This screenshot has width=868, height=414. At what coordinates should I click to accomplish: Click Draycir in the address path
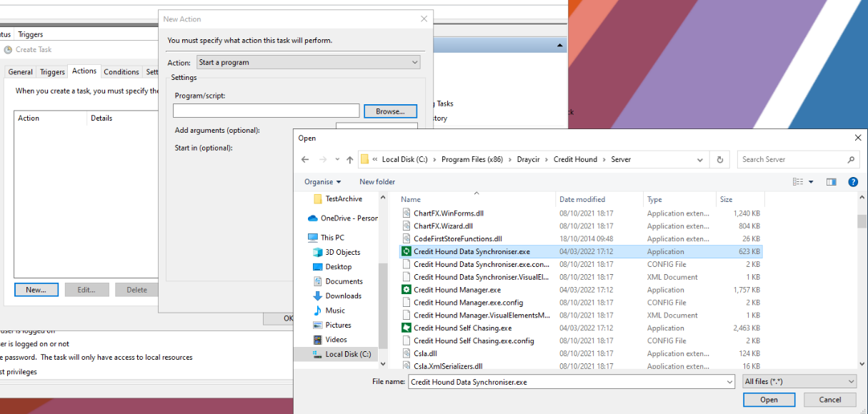tap(529, 160)
